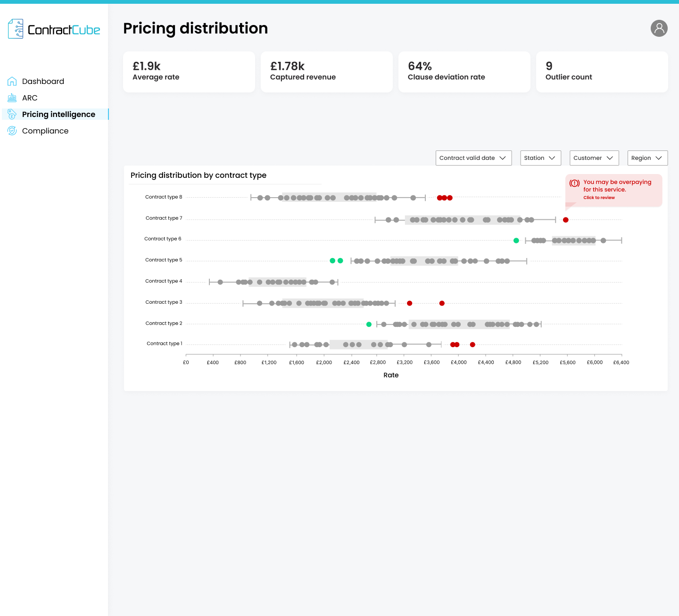
Task: Select the Outlier count card
Action: (602, 72)
